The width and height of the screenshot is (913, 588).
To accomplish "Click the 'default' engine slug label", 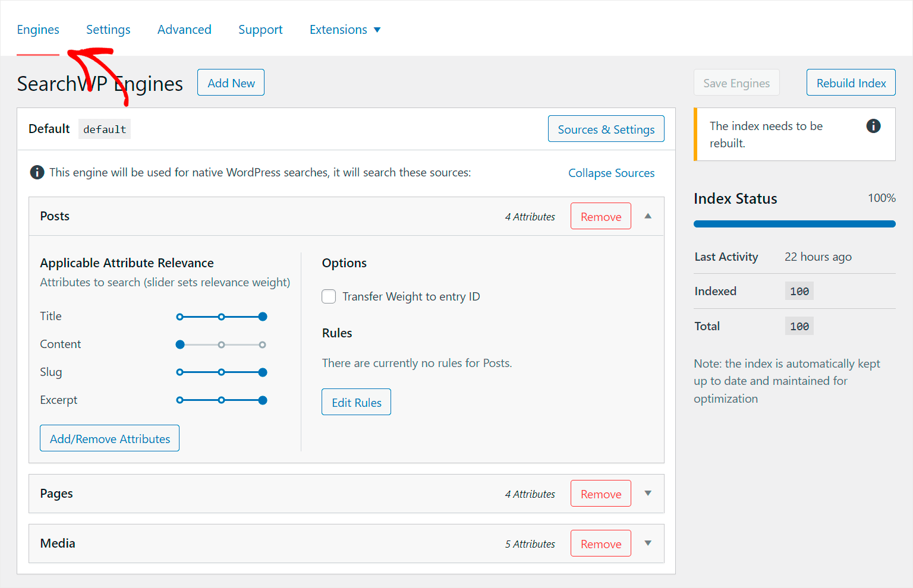I will 105,129.
